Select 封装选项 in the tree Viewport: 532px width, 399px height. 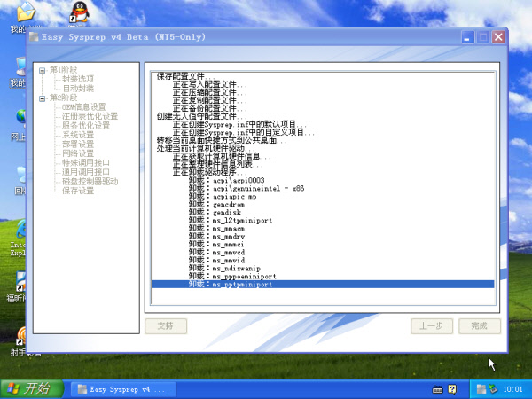78,79
